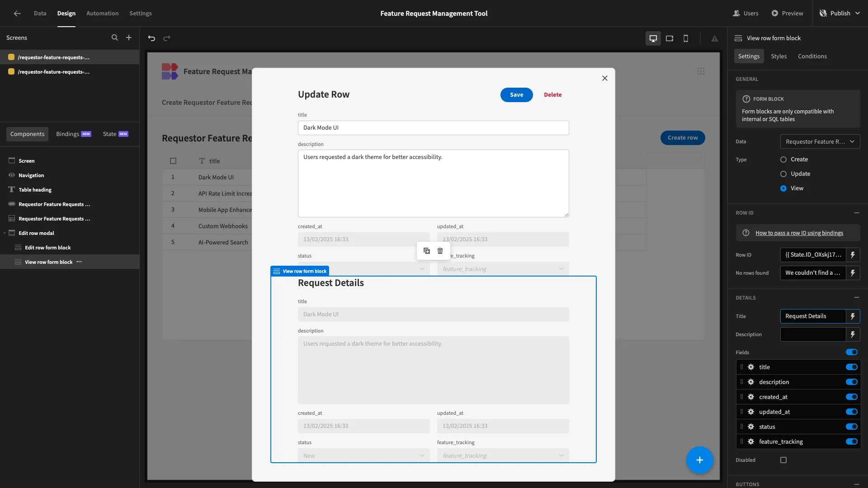Click the undo arrow icon
Screen dimensions: 868x488
[151, 38]
